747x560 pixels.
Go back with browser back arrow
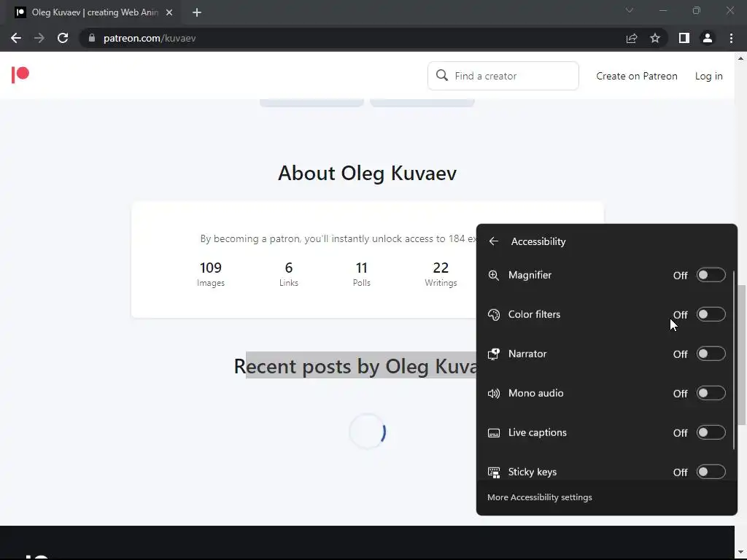coord(16,38)
